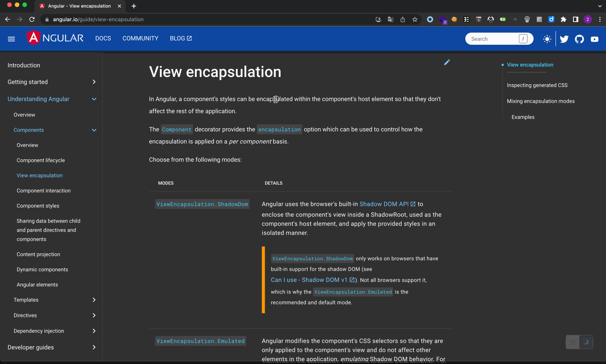Expand the Templates section
Screen dimensions: 606x364
pyautogui.click(x=94, y=300)
